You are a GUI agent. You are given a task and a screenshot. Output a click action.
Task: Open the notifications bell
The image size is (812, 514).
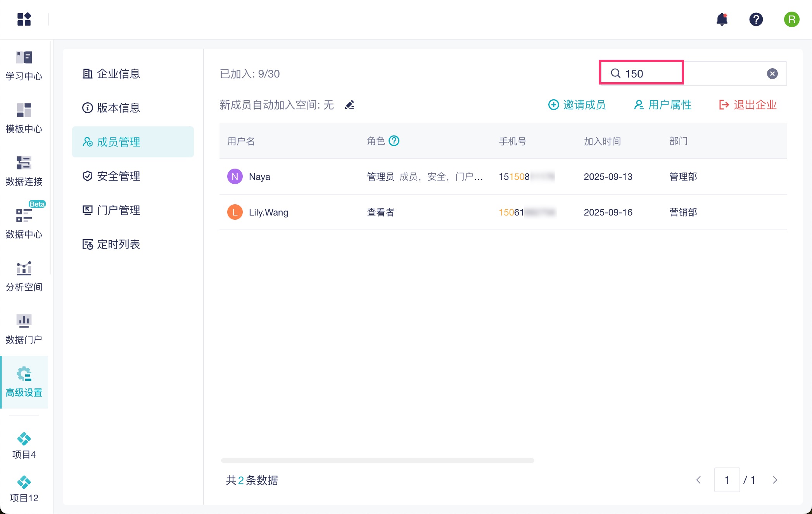(722, 19)
